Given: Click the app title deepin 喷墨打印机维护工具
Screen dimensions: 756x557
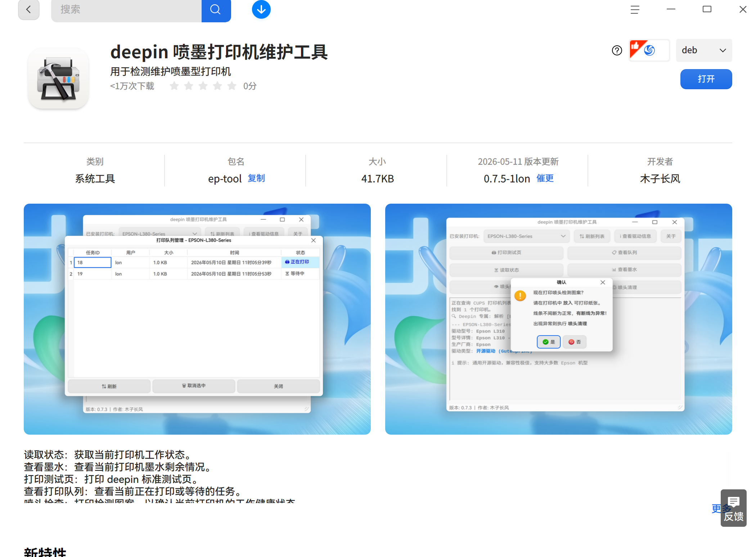Looking at the screenshot, I should click(219, 52).
